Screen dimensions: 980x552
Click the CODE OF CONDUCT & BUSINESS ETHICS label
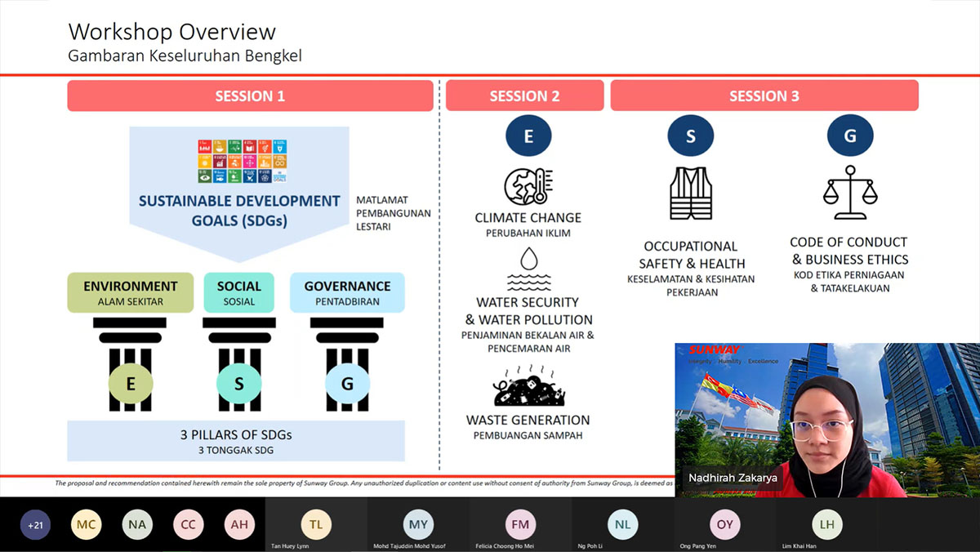pos(849,251)
